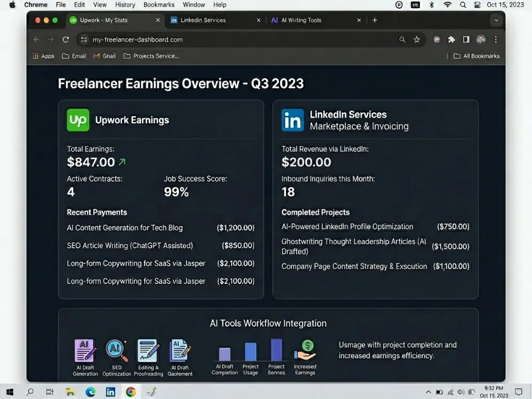Open File Explorer from the taskbar
Screen dimensions: 532x399
pyautogui.click(x=70, y=392)
